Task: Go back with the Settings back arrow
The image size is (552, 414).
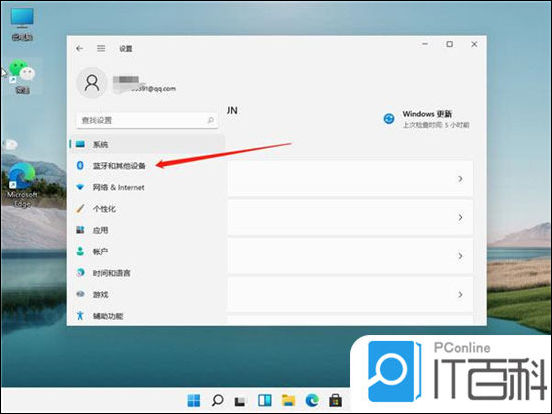Action: pyautogui.click(x=80, y=48)
